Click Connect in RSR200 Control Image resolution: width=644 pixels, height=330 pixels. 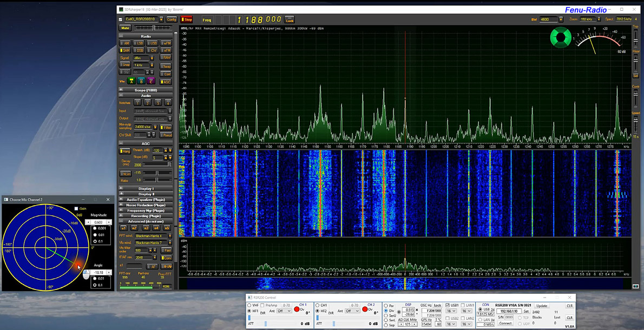tap(505, 324)
